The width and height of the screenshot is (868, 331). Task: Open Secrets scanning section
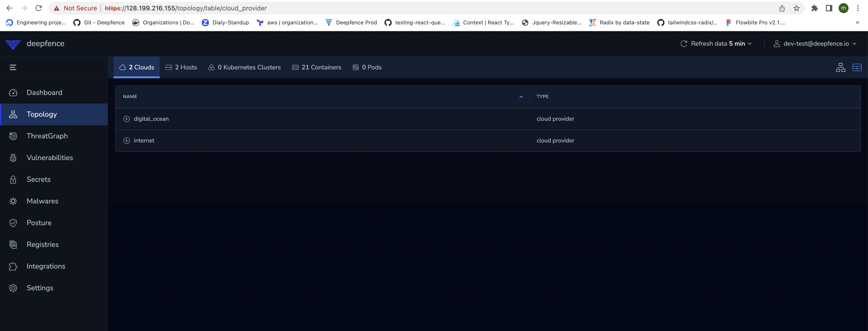pos(38,179)
